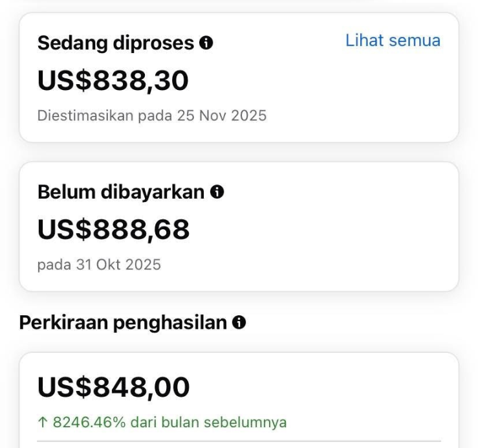Select the Belum dibayarkan heading
Screen dimensions: 478x448
121,192
